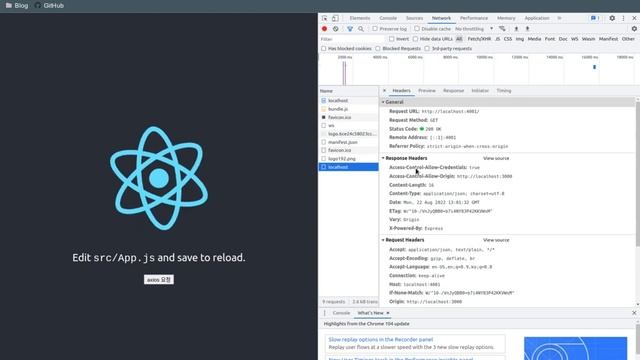Filter requests by Img type

pos(520,39)
